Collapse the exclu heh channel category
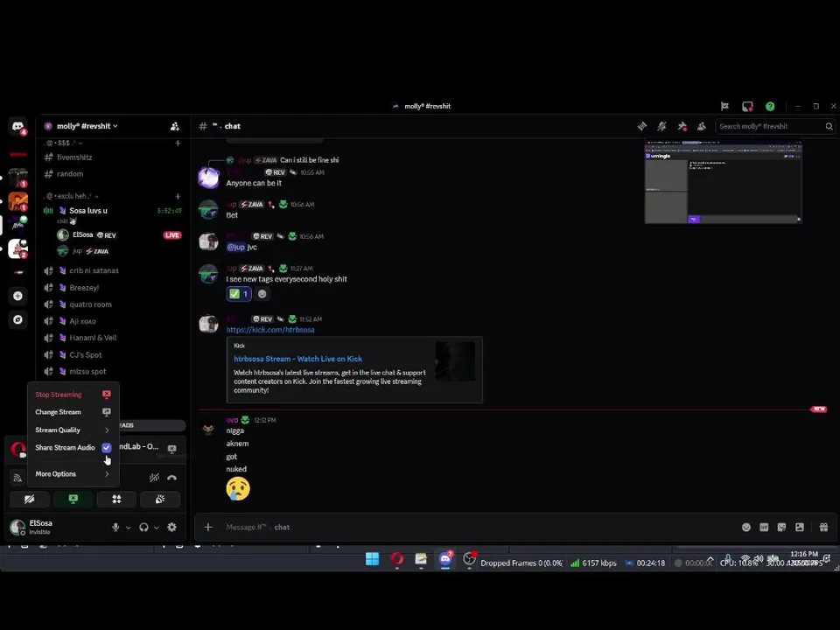 (x=72, y=196)
